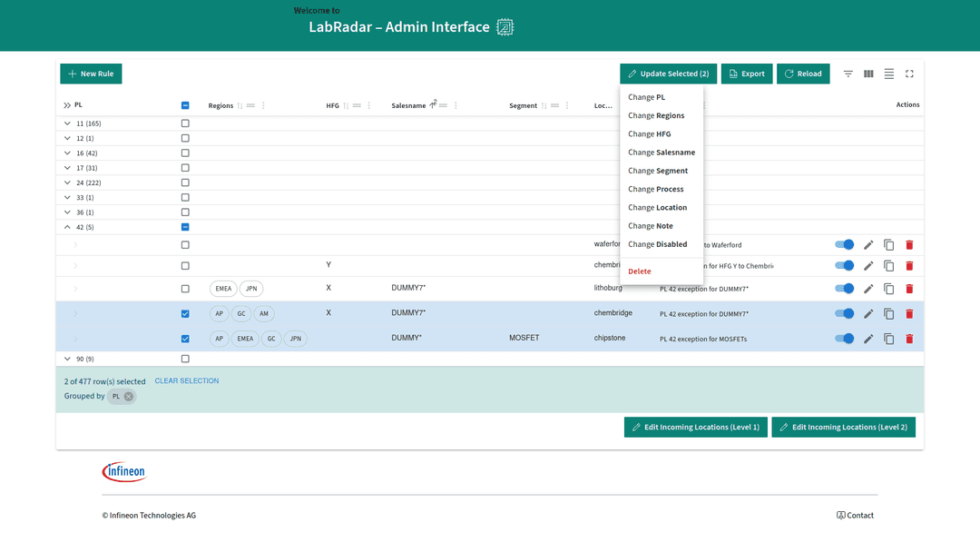Select Change Salesname menu entry

click(661, 153)
